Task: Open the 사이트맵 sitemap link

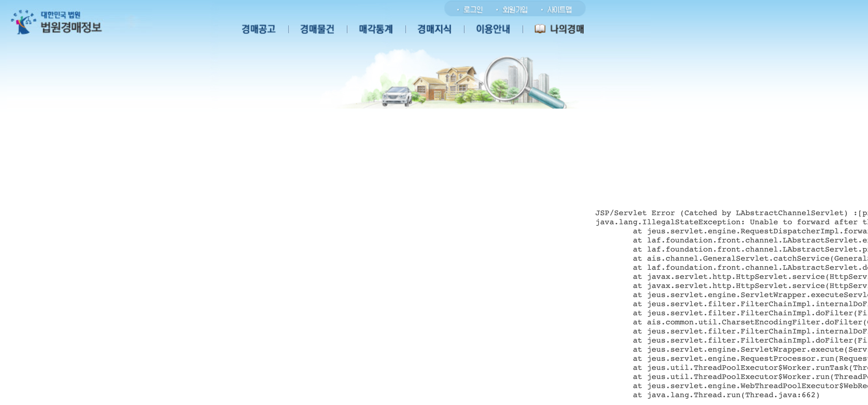Action: (x=559, y=10)
